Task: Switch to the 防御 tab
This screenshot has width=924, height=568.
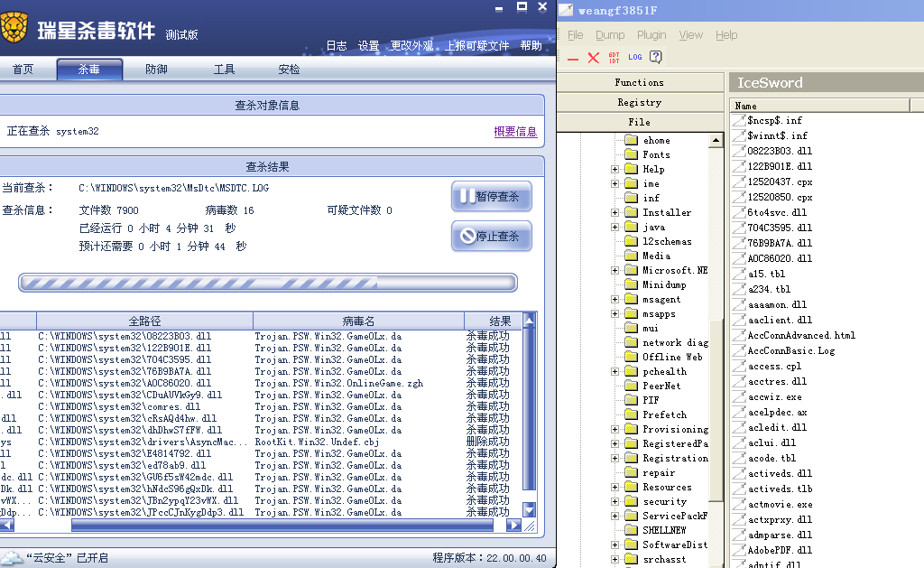Action: click(x=156, y=69)
